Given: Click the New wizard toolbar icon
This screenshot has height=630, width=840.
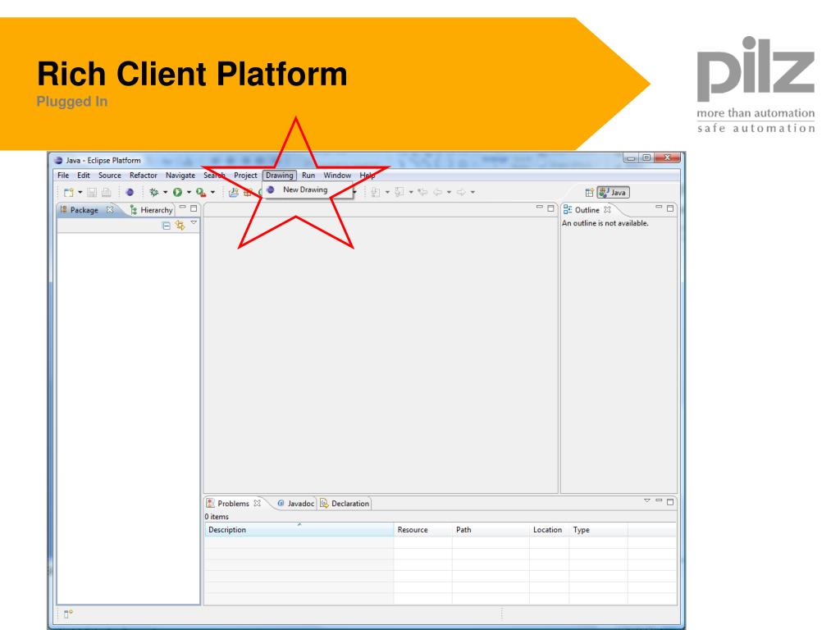Looking at the screenshot, I should [68, 192].
